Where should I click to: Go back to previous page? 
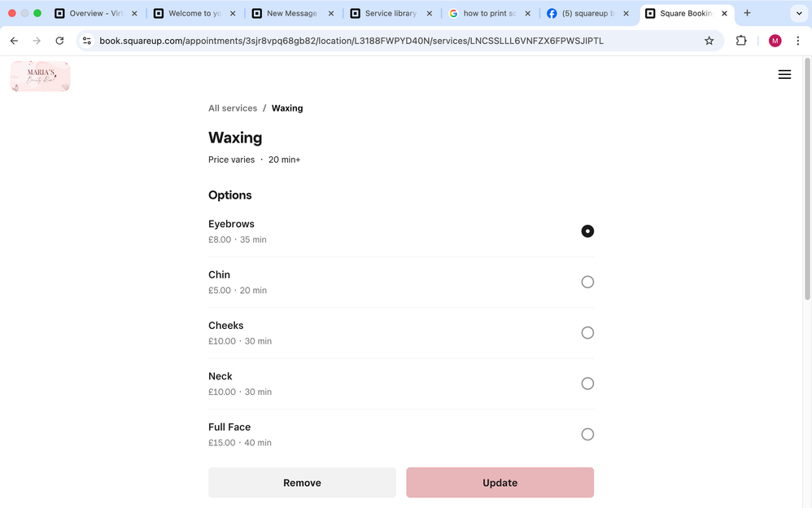[14, 41]
